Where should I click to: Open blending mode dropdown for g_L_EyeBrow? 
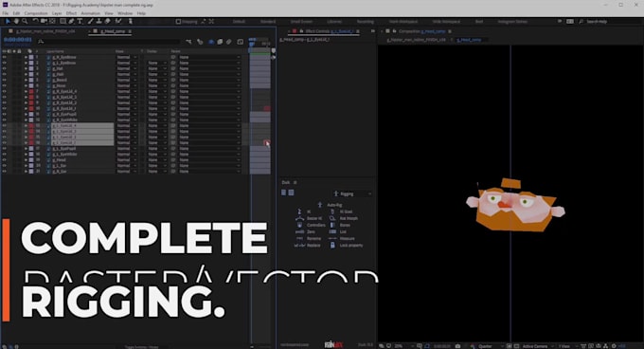127,63
